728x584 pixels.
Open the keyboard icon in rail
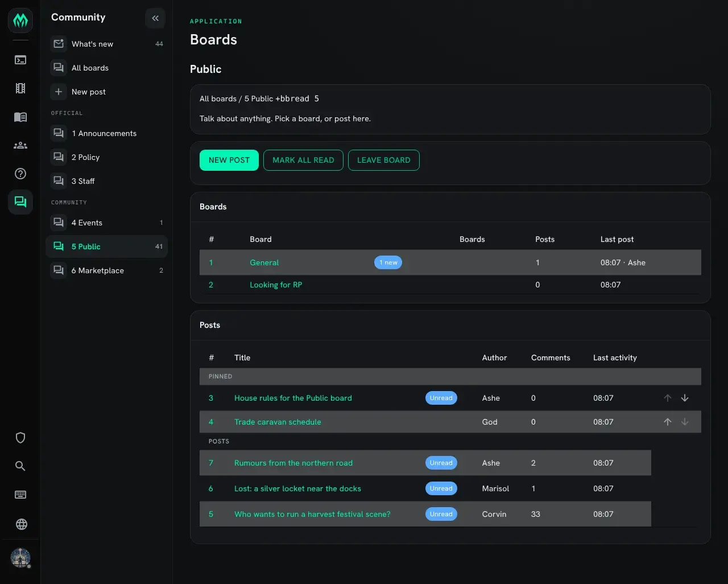pyautogui.click(x=20, y=495)
